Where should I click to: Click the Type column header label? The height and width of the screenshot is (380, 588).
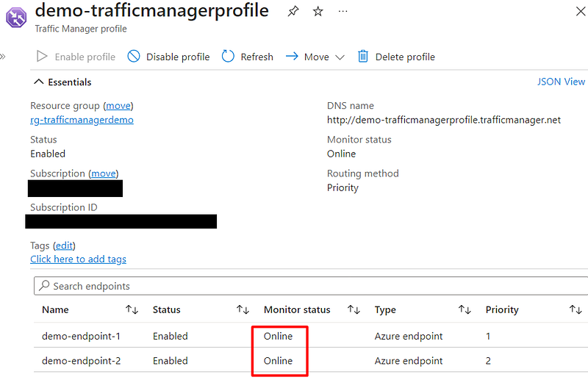pos(385,310)
